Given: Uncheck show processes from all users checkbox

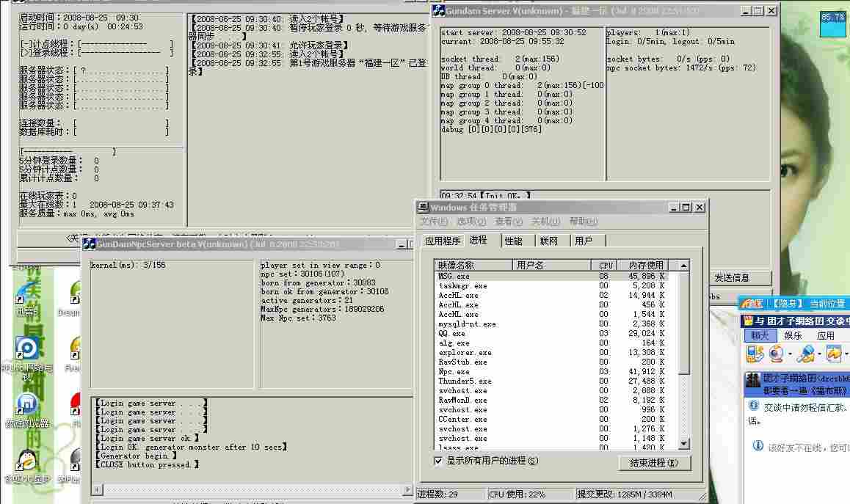Looking at the screenshot, I should [x=439, y=461].
